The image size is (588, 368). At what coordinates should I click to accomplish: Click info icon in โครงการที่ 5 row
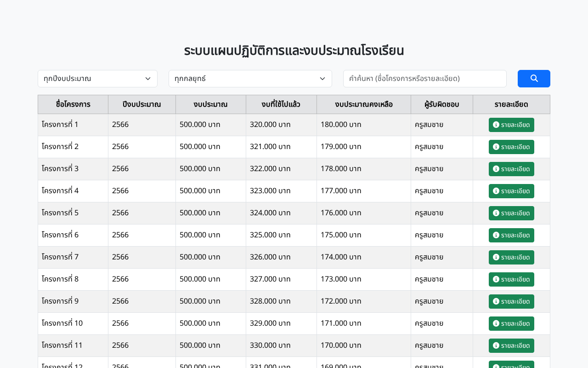point(496,213)
